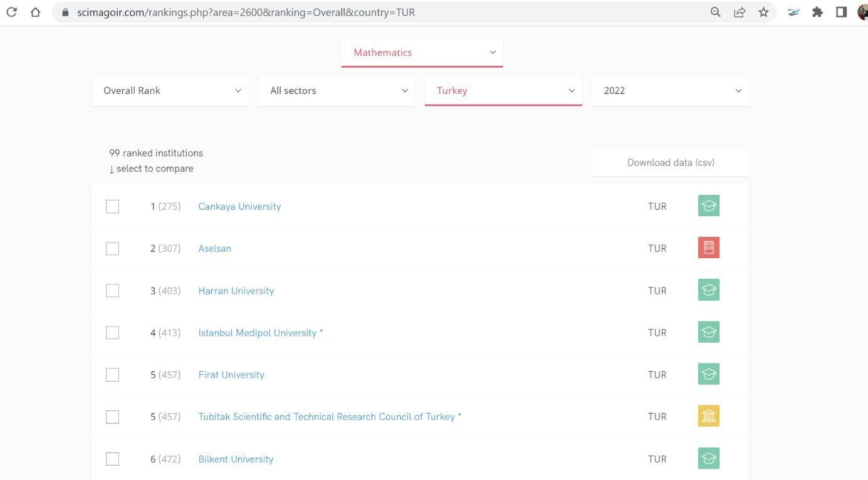
Task: Click TUR country code in Aselsan row
Action: [x=657, y=248]
